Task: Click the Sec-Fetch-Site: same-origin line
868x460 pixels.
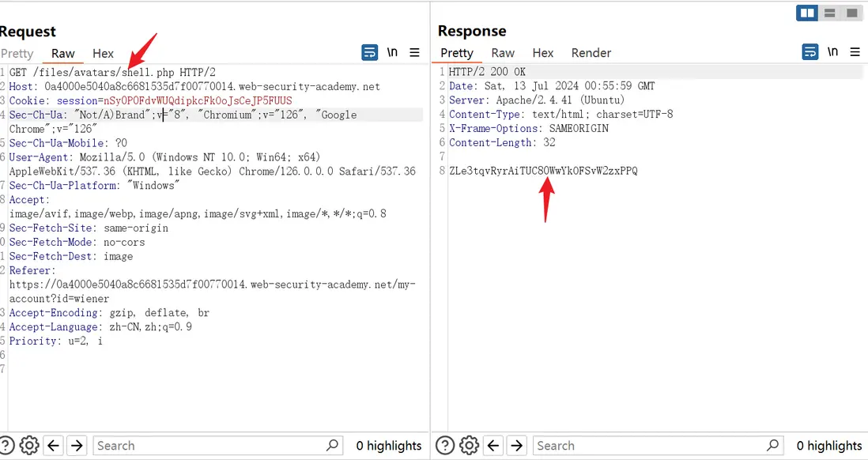Action: point(89,228)
